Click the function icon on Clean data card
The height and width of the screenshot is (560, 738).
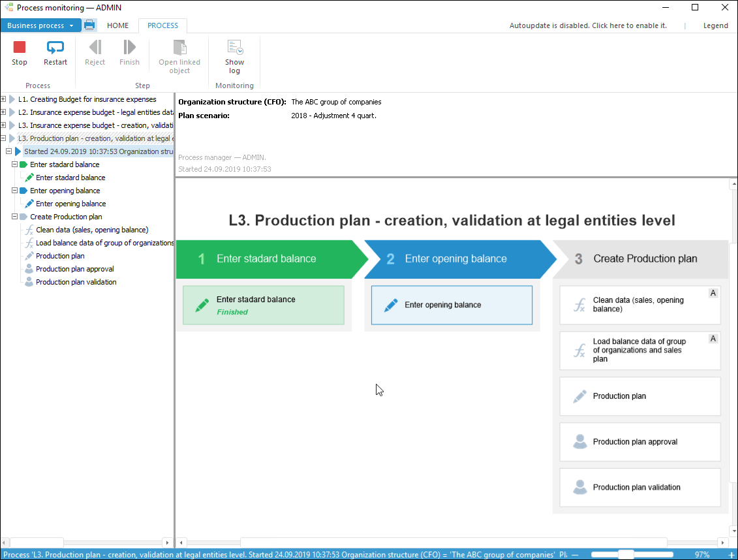pyautogui.click(x=579, y=305)
